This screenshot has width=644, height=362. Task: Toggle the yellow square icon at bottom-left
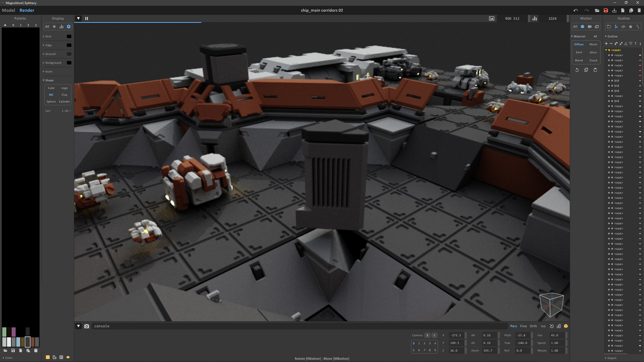(48, 357)
